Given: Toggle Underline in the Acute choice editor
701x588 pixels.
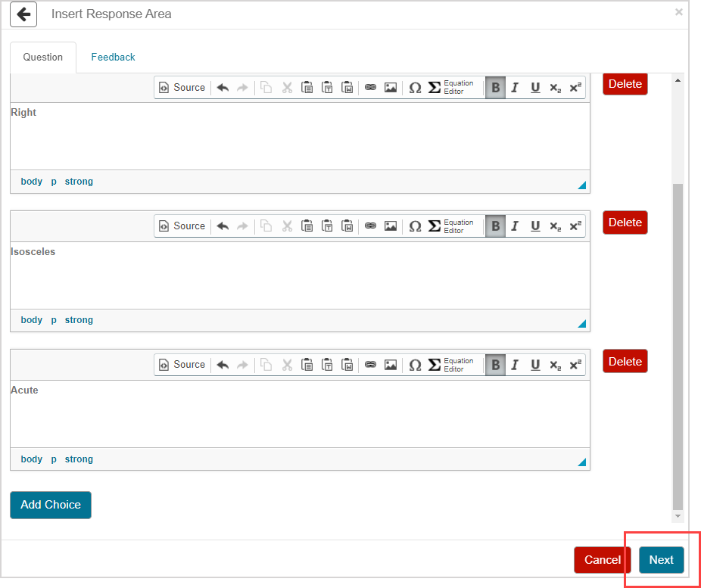Looking at the screenshot, I should 535,365.
